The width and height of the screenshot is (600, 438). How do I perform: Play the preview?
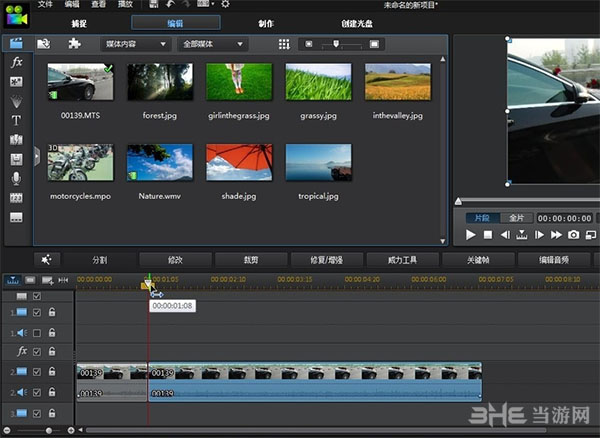coord(470,234)
